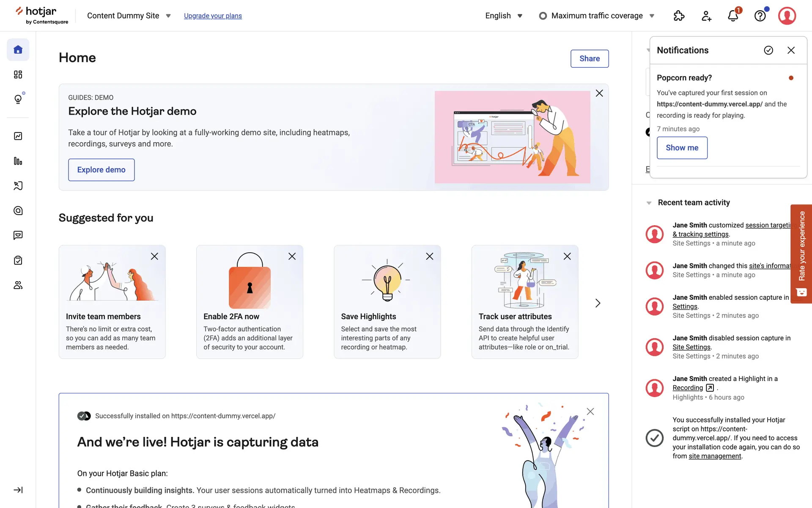Mark all notifications as read checkmark

point(768,50)
